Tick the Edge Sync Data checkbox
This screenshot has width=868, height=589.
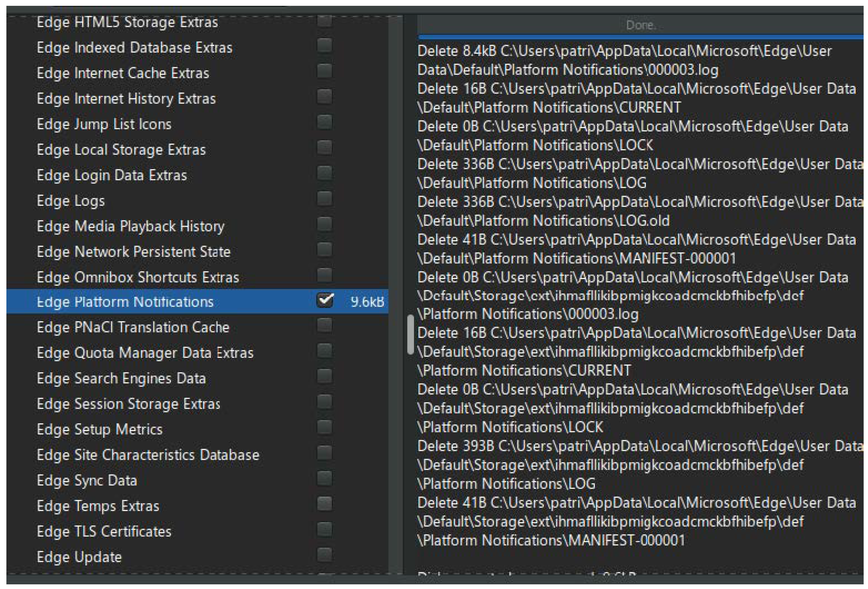tap(325, 479)
